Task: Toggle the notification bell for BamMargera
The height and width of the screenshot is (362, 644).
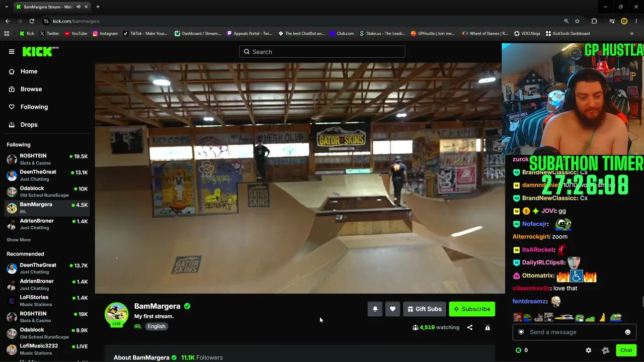Action: point(375,309)
